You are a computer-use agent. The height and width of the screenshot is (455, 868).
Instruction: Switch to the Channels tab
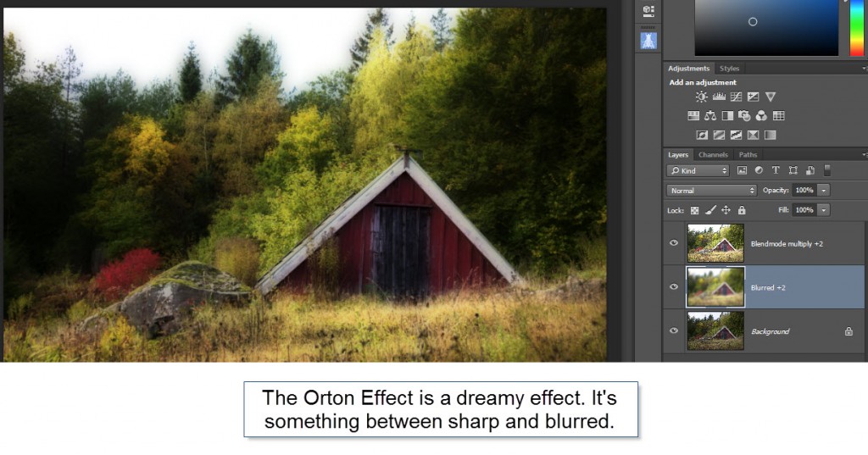(713, 155)
